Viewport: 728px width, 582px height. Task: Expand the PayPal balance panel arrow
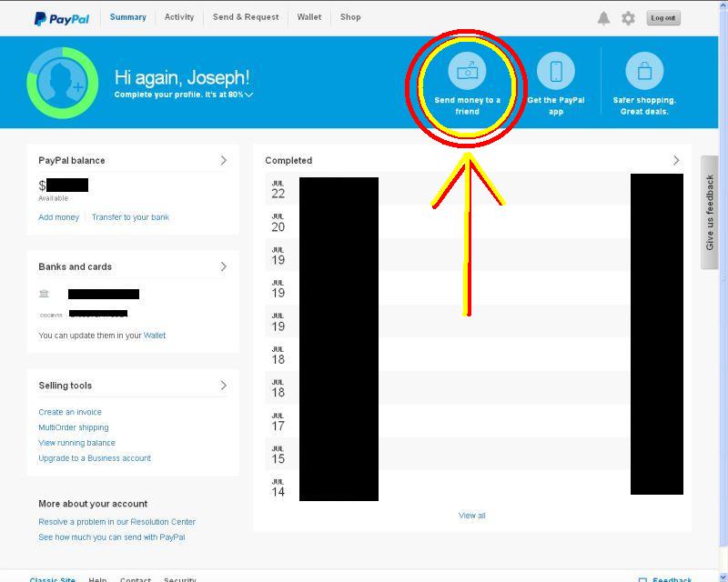[223, 161]
